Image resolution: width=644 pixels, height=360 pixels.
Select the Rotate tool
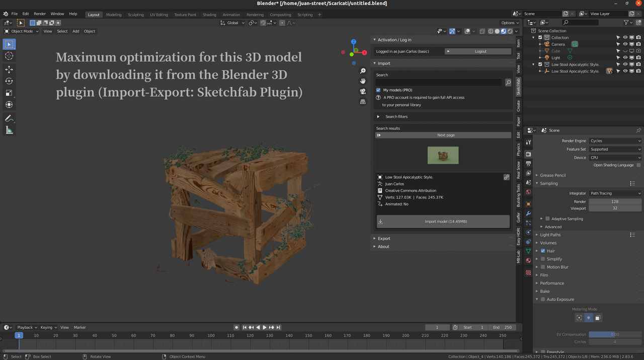click(9, 81)
